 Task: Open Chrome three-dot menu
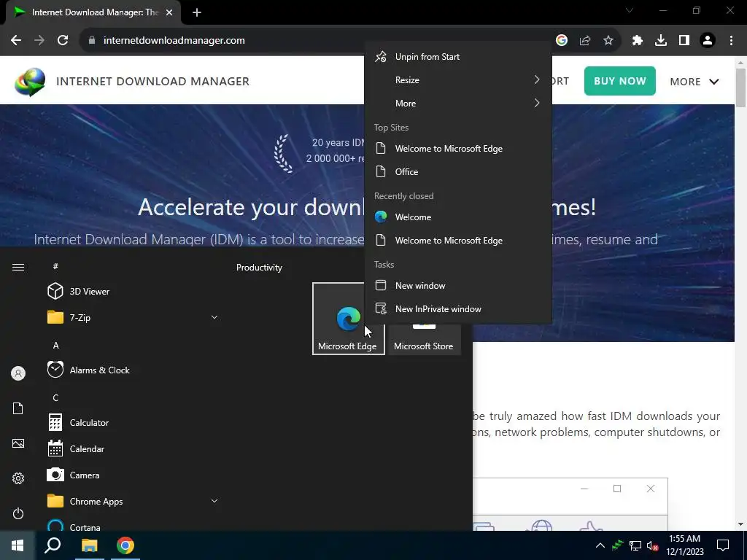tap(731, 41)
